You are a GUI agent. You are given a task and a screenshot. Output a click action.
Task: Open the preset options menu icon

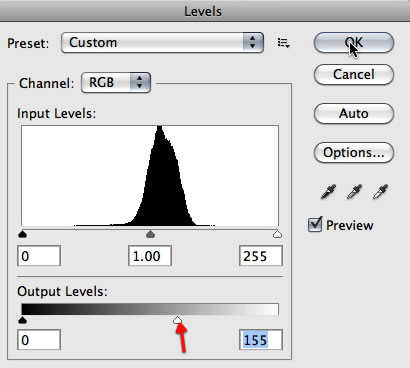(x=284, y=43)
